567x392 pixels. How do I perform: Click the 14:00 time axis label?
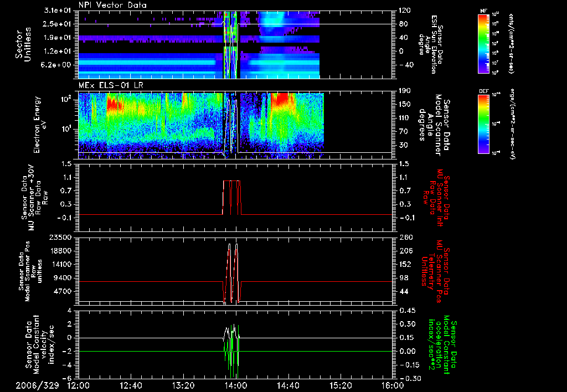click(235, 385)
